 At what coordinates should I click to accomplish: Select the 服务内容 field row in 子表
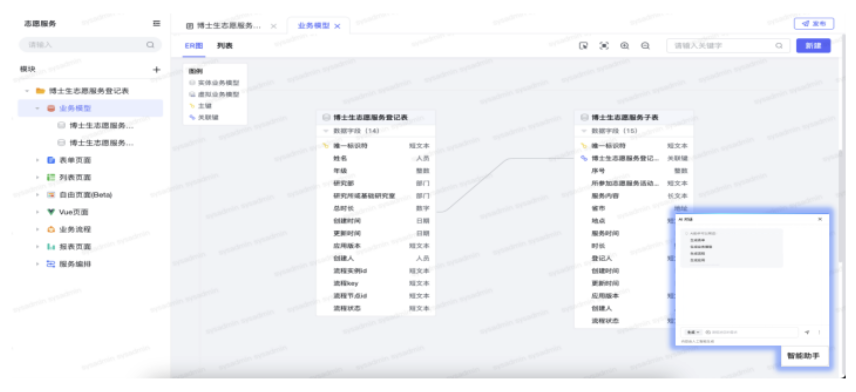point(634,196)
